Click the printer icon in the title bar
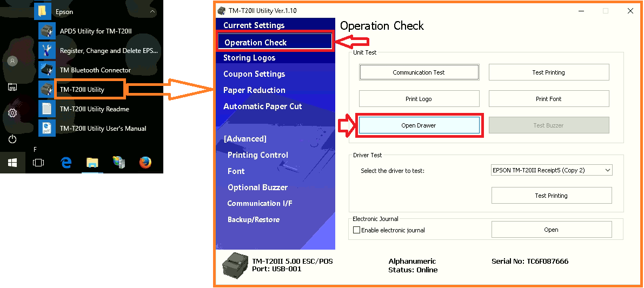This screenshot has height=288, width=644. coord(222,11)
